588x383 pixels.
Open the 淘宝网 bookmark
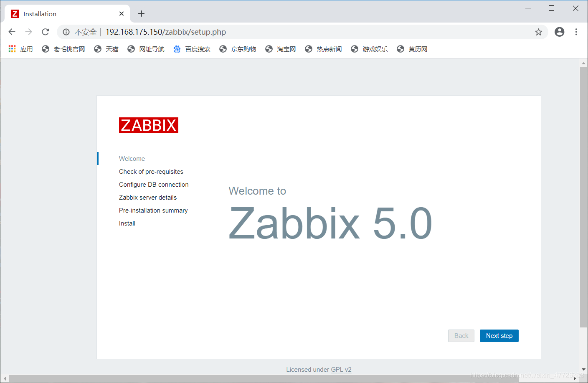pyautogui.click(x=281, y=49)
